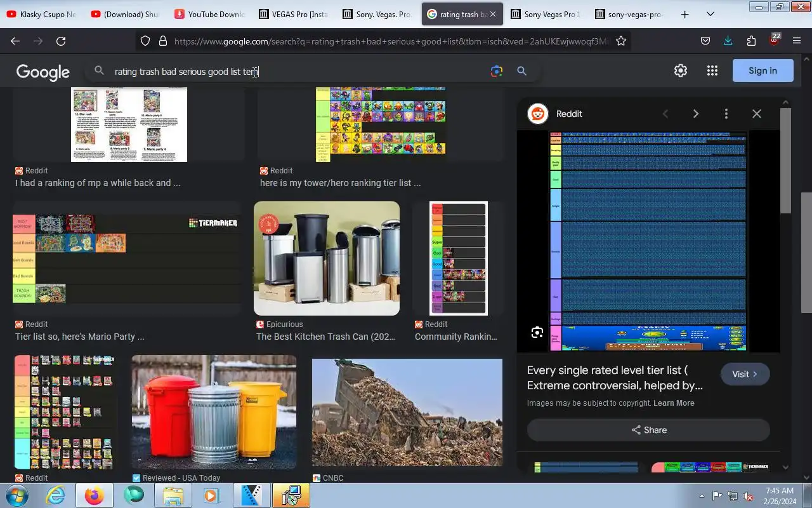Close the image preview panel
This screenshot has width=812, height=508.
click(x=756, y=114)
